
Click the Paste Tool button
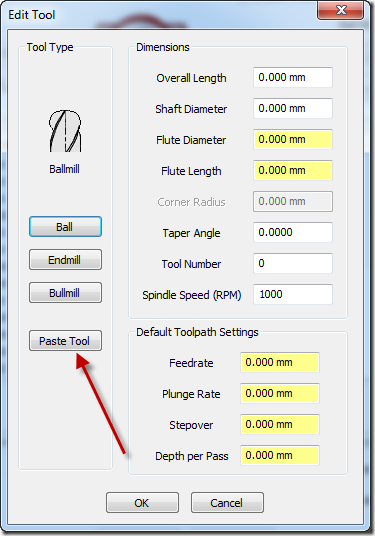click(x=65, y=340)
